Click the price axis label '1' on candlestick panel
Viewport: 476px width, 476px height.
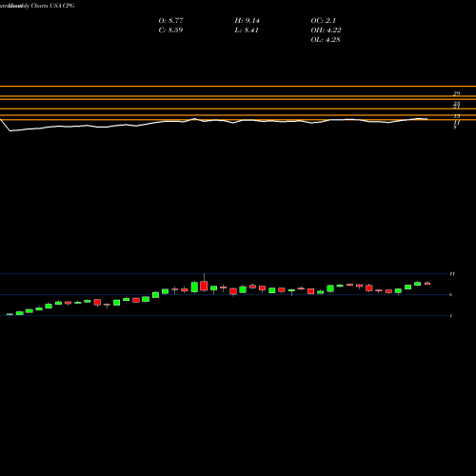[x=451, y=315]
